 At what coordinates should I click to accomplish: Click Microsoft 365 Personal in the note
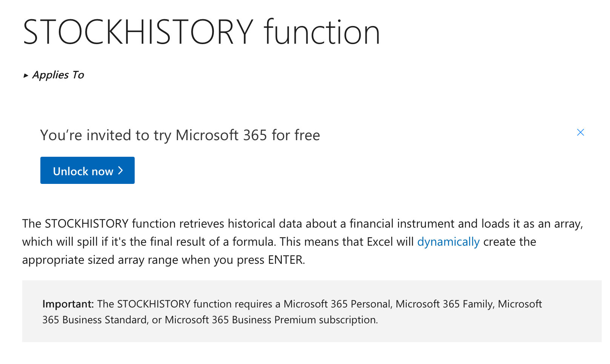coord(336,304)
